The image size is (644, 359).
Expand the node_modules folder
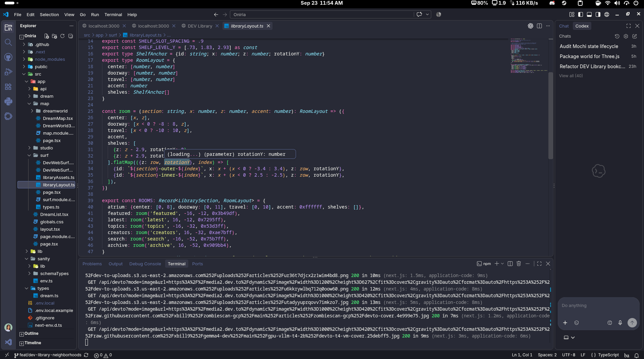coord(24,59)
